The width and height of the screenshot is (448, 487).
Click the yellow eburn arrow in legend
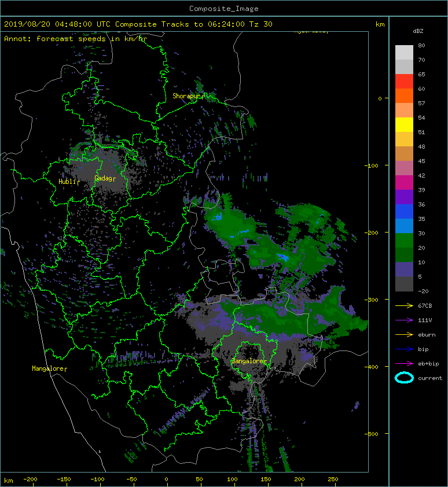[x=404, y=334]
